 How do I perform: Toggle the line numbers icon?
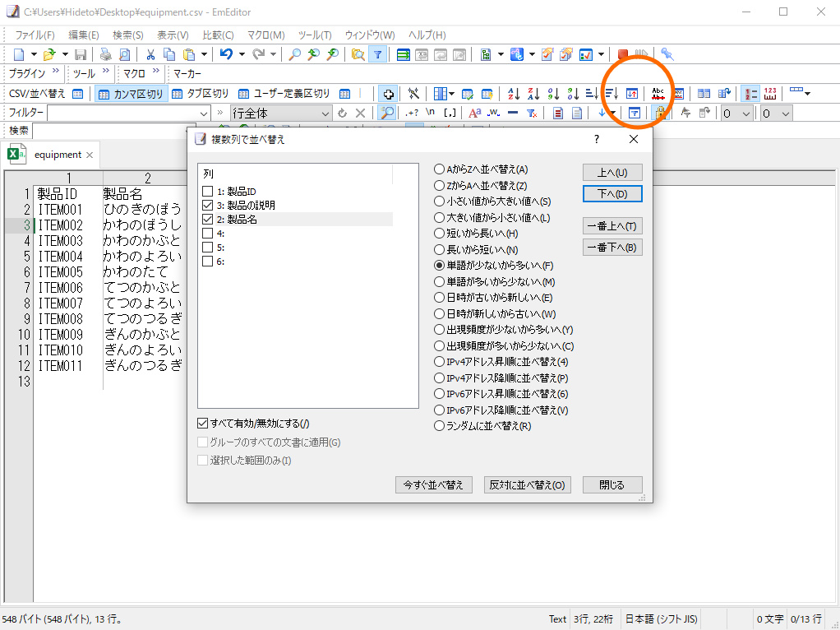pyautogui.click(x=750, y=94)
